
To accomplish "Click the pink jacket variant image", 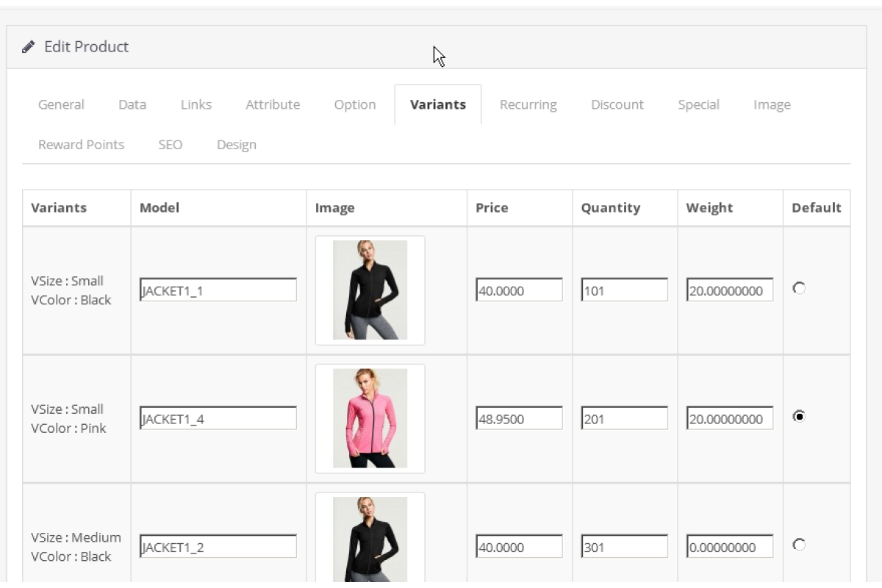I will 370,418.
